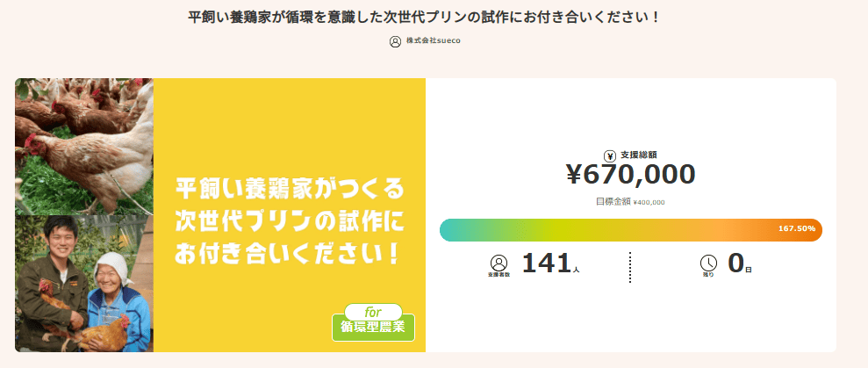Click the dotted divider between the stats

click(x=629, y=267)
